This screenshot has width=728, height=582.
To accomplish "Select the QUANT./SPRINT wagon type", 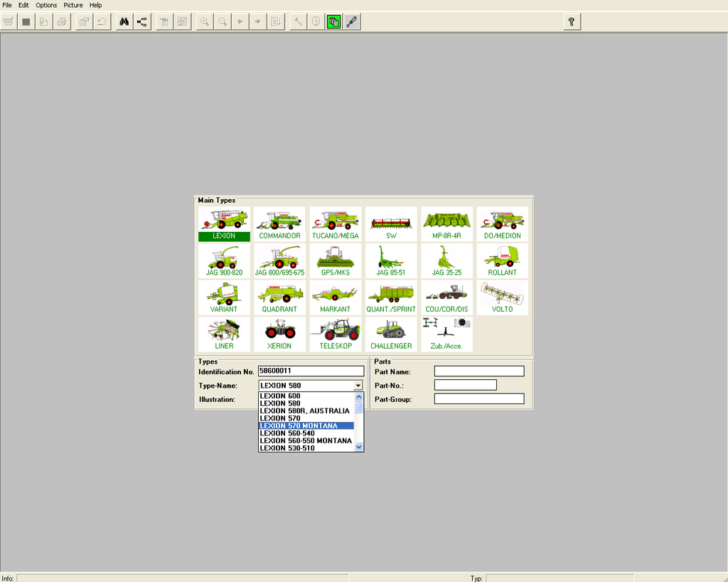I will tap(391, 297).
